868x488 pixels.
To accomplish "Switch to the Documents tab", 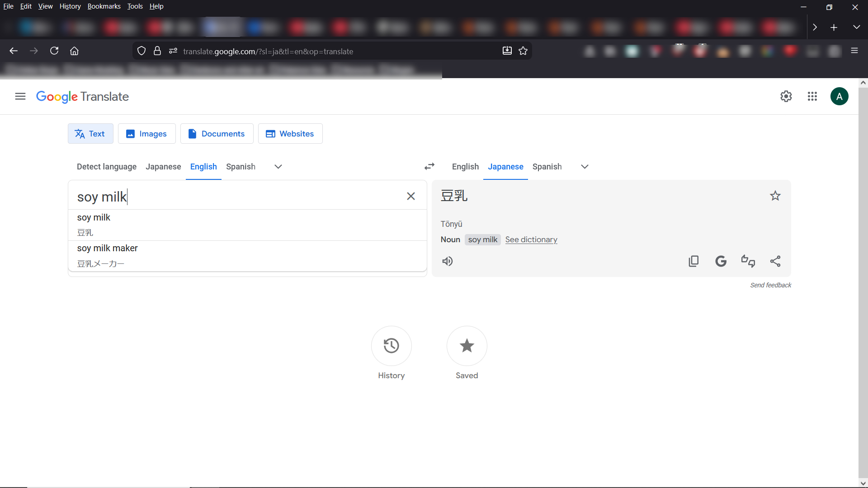I will (x=217, y=134).
